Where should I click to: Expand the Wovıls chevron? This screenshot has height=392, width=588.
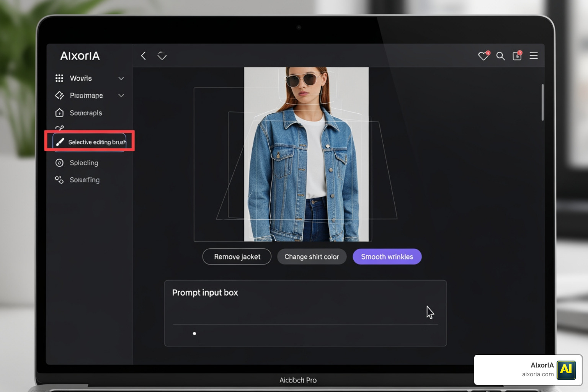[x=121, y=78]
